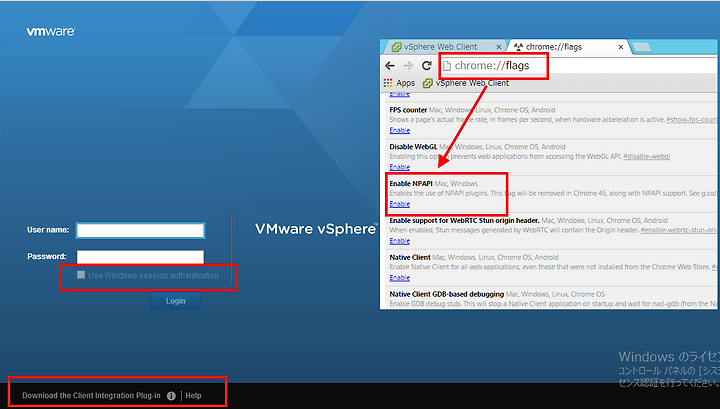Enable the Native Client flag

(x=399, y=278)
